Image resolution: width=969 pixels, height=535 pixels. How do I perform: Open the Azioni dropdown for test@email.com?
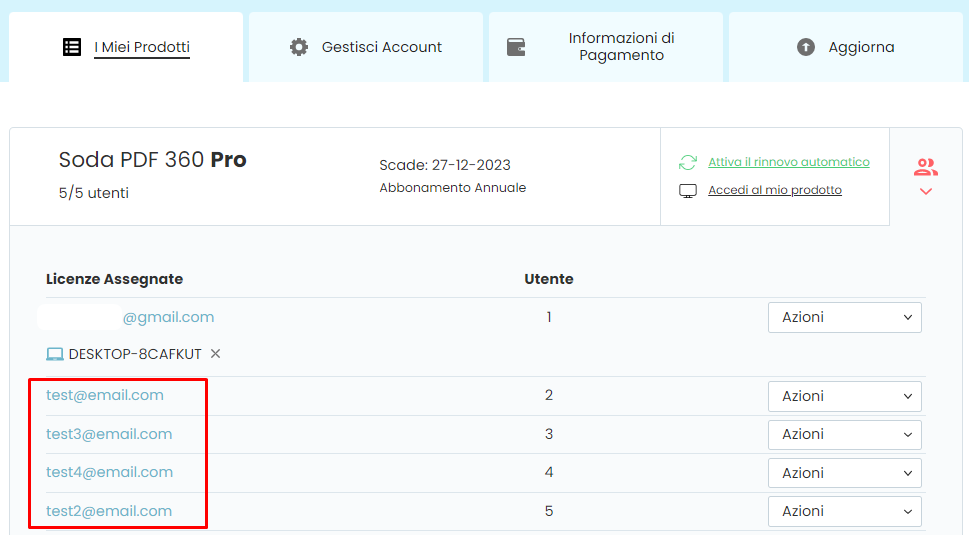click(845, 396)
